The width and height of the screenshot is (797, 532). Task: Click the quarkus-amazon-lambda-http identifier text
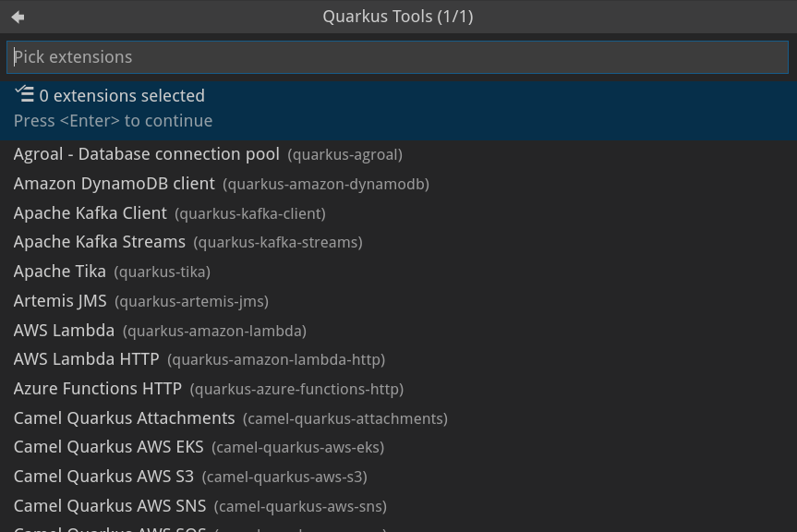(276, 360)
